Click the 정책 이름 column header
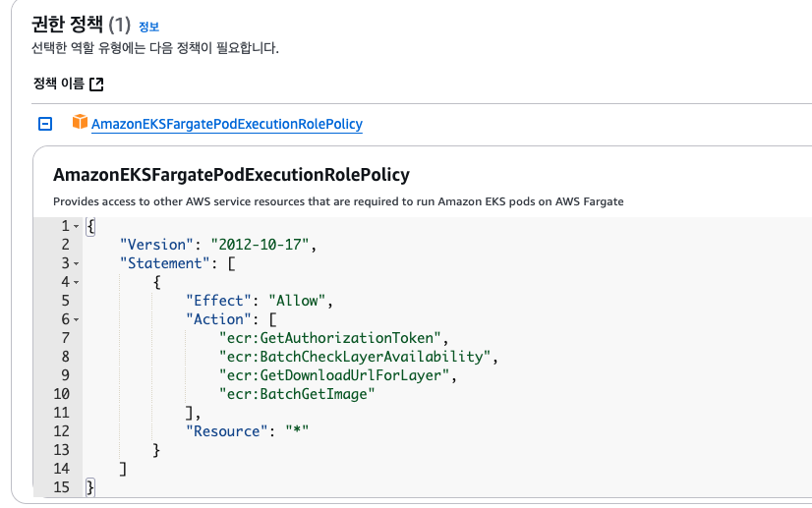Viewport: 812px width, 508px height. (59, 84)
